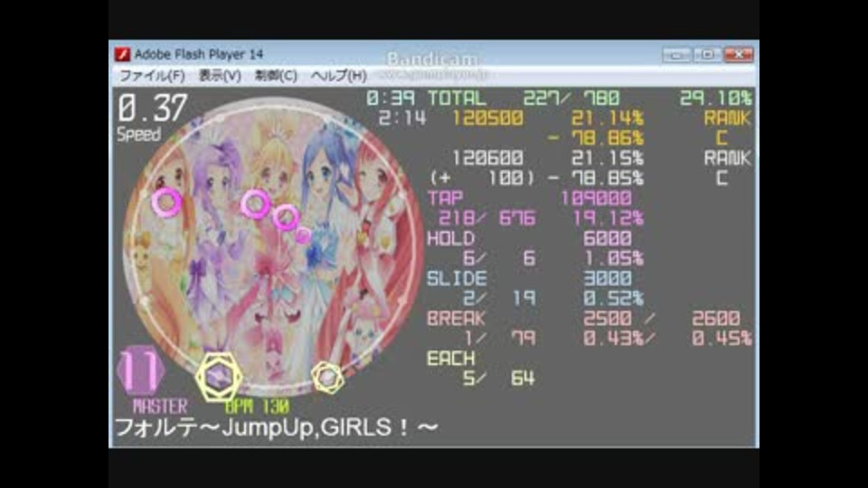Open the ファイル(F) menu

[152, 75]
